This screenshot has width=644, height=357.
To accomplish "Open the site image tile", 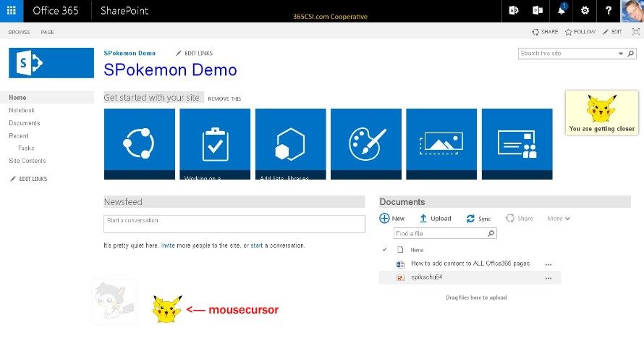I will pyautogui.click(x=441, y=144).
